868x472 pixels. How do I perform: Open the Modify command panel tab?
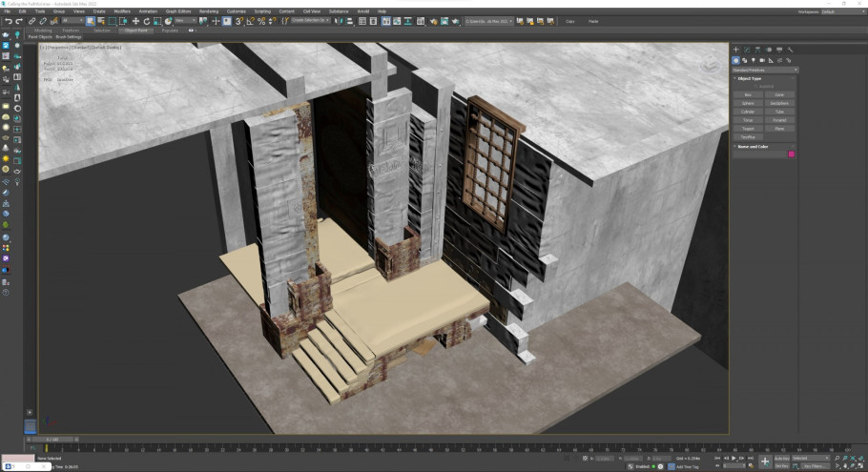tap(747, 50)
